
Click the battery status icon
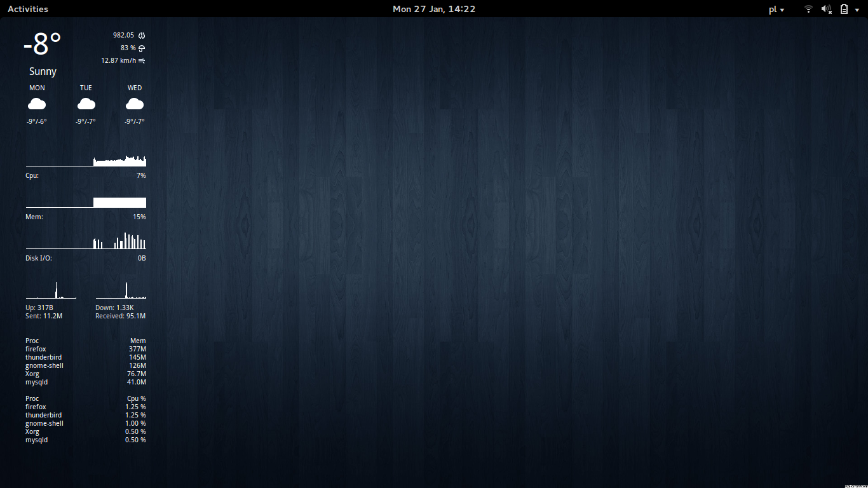tap(843, 9)
